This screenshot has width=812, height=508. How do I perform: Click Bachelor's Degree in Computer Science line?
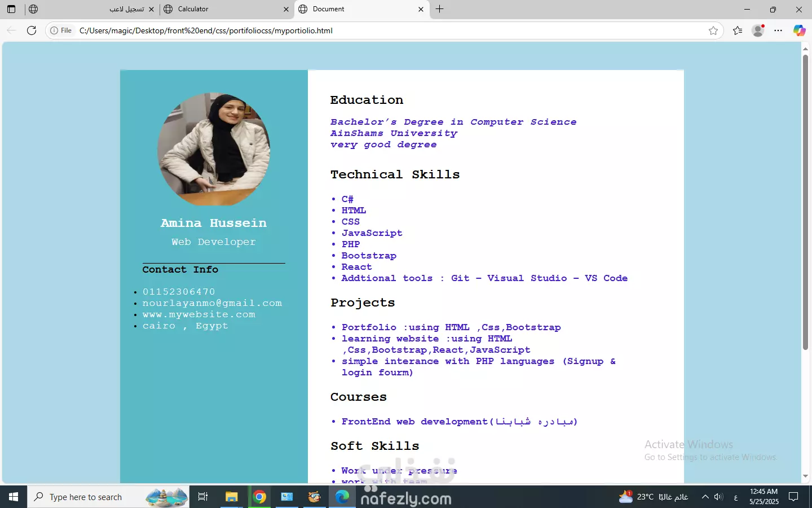pos(453,122)
